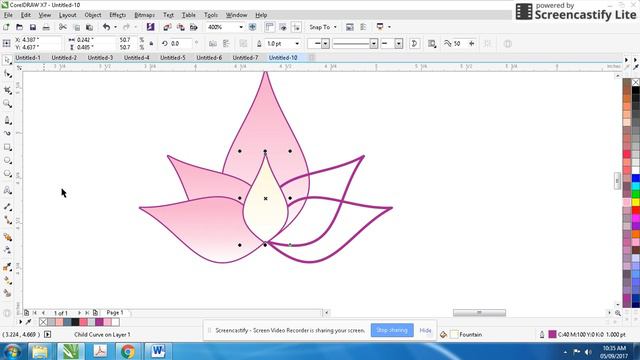Open the Application Launcher icon
Image resolution: width=640 pixels, height=360 pixels.
[x=380, y=27]
